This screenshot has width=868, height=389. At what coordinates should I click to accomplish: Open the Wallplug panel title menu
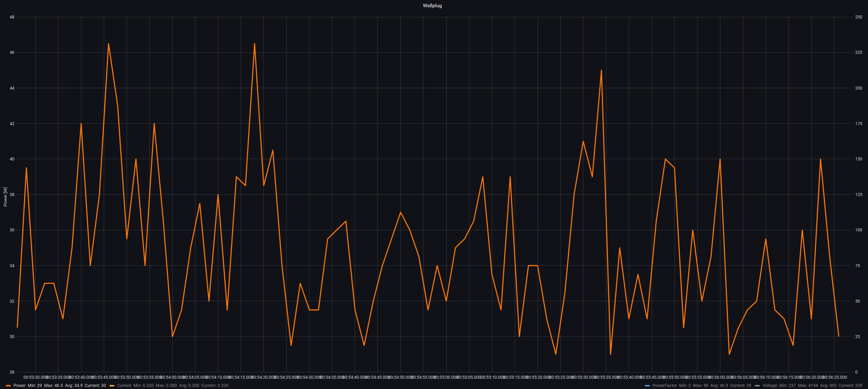pos(432,5)
